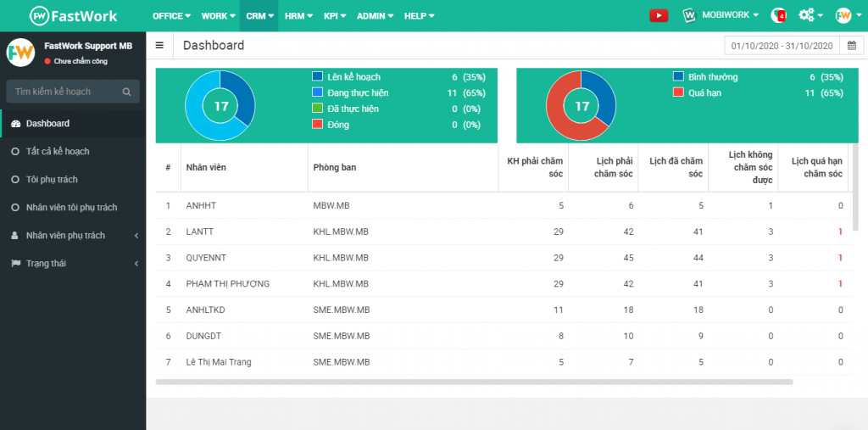Image resolution: width=868 pixels, height=430 pixels.
Task: Click the horizontal table scrollbar
Action: click(x=475, y=382)
